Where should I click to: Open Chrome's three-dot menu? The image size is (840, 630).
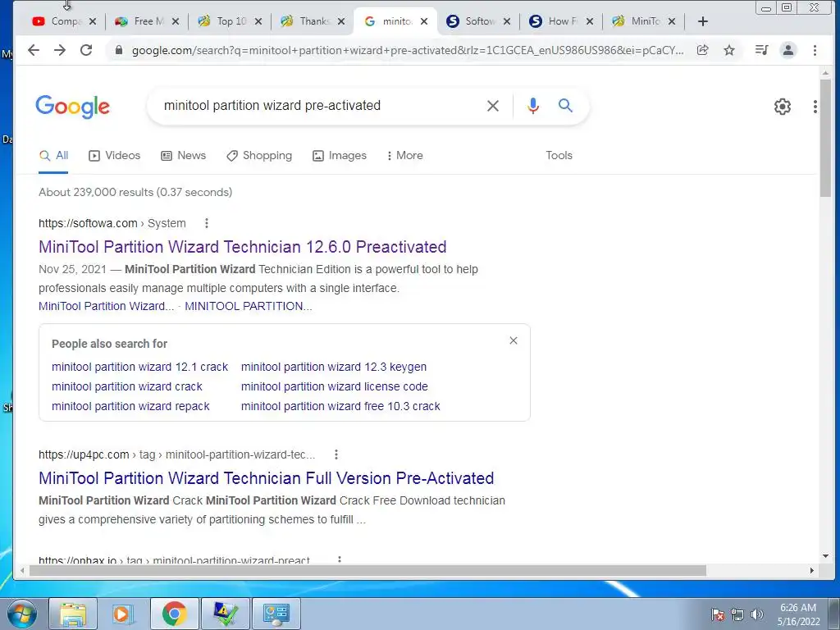point(815,50)
